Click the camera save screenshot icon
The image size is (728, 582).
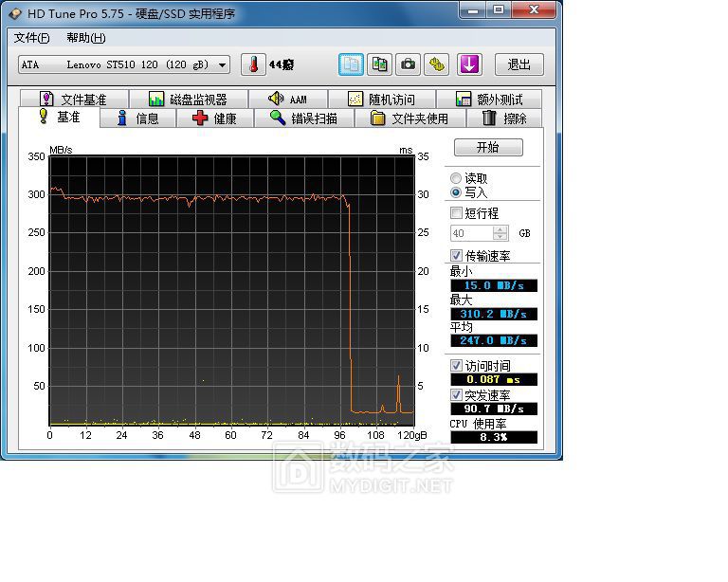[408, 64]
